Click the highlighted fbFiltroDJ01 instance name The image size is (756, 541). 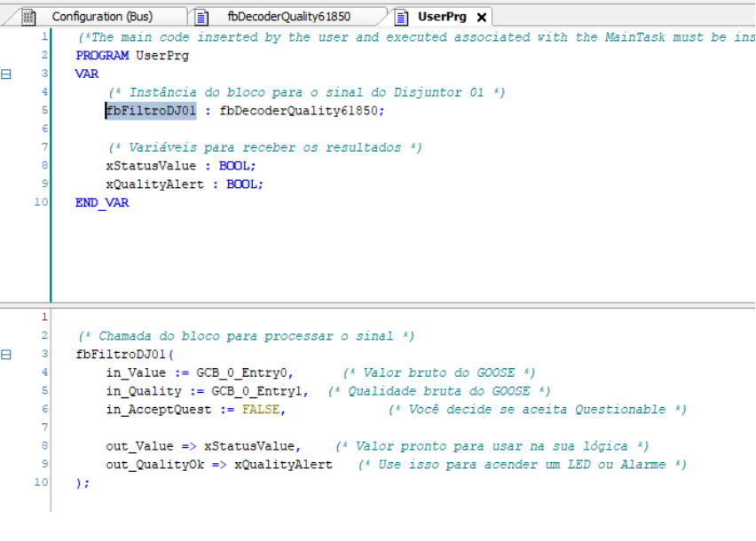151,111
